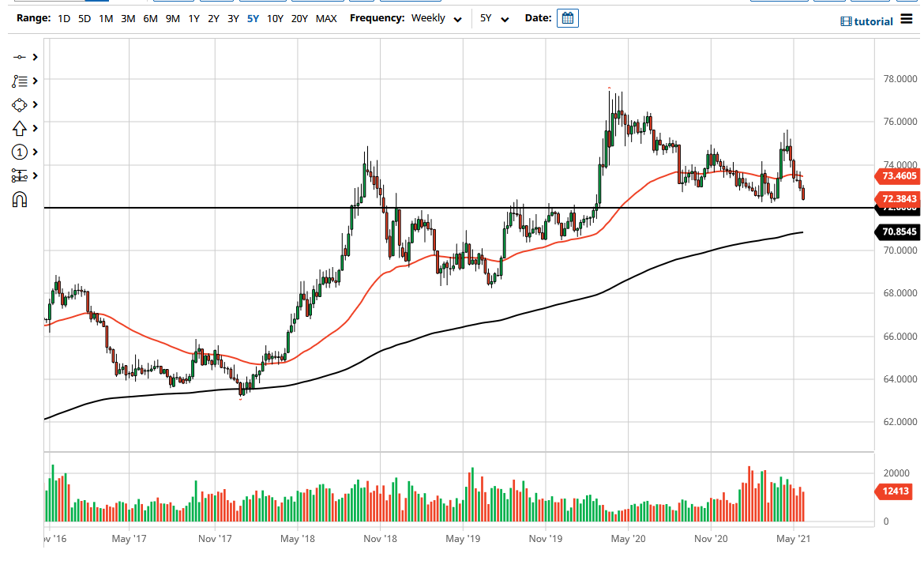Expand the arrow tool options chevron
This screenshot has width=924, height=561.
pyautogui.click(x=35, y=128)
